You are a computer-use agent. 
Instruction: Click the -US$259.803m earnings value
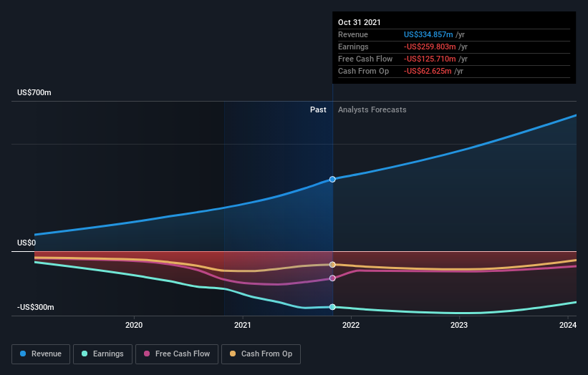coord(430,47)
